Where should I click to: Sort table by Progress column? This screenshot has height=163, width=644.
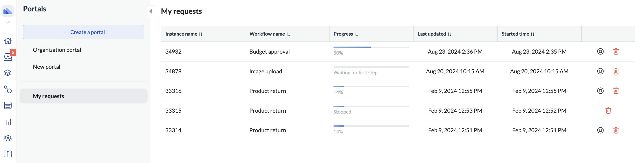[356, 34]
